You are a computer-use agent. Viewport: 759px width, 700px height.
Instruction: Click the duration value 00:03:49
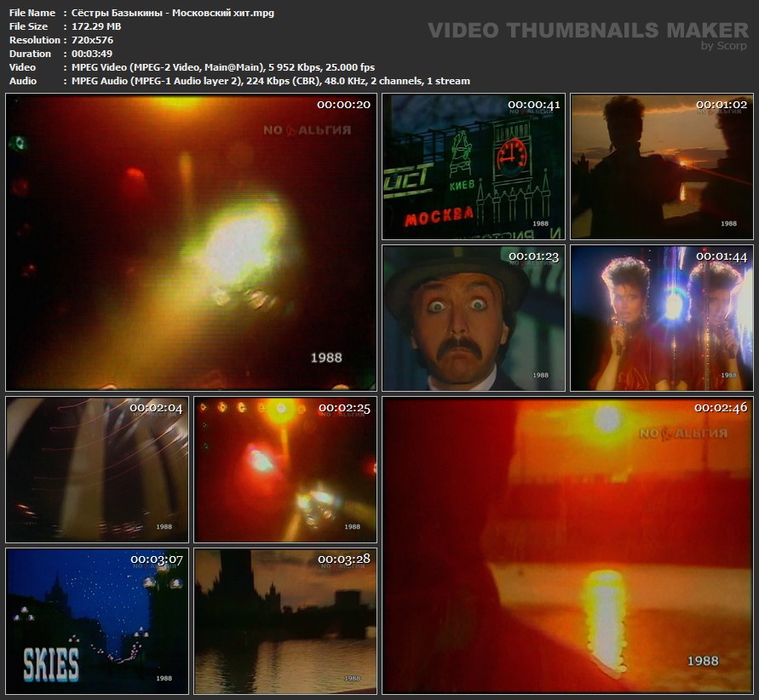coord(92,54)
